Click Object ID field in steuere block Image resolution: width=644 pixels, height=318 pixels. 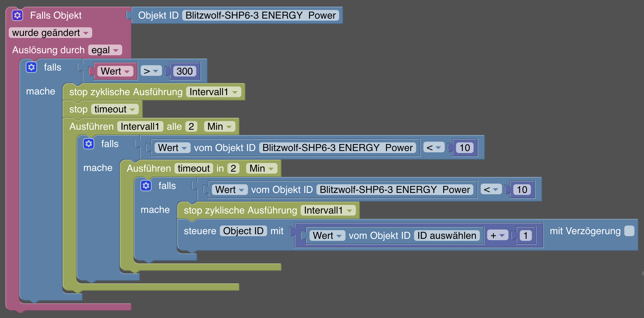point(243,231)
